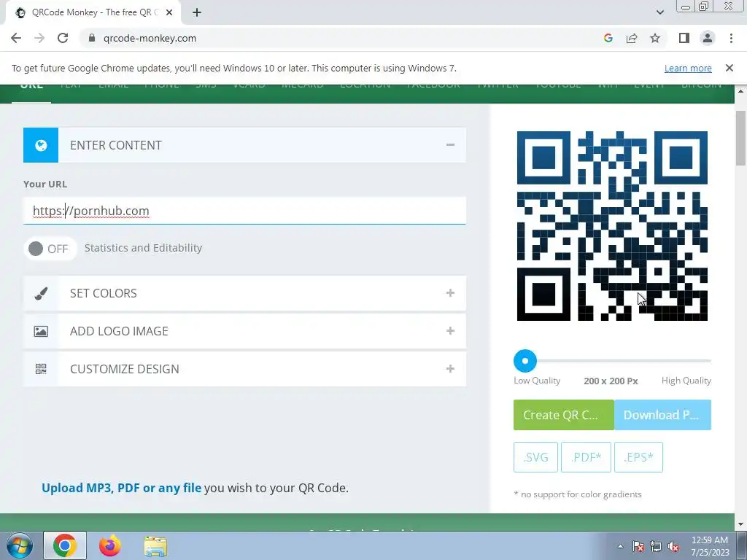View site info via the lock icon
The height and width of the screenshot is (560, 747).
click(x=92, y=38)
